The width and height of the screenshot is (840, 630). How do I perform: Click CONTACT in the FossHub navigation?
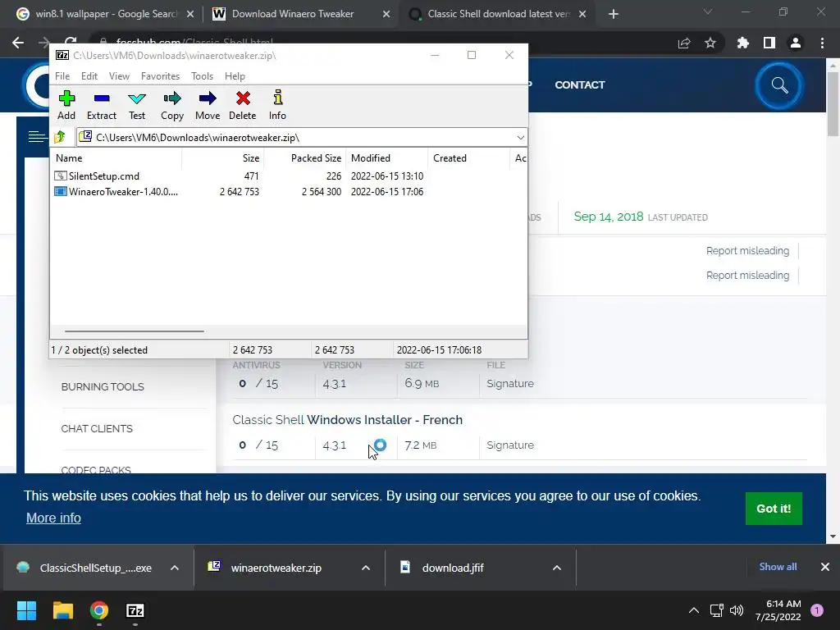point(580,84)
